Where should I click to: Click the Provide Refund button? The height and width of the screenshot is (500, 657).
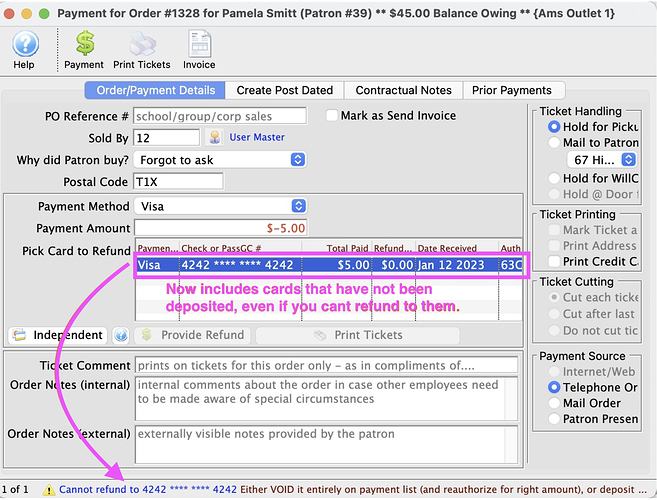(x=193, y=335)
